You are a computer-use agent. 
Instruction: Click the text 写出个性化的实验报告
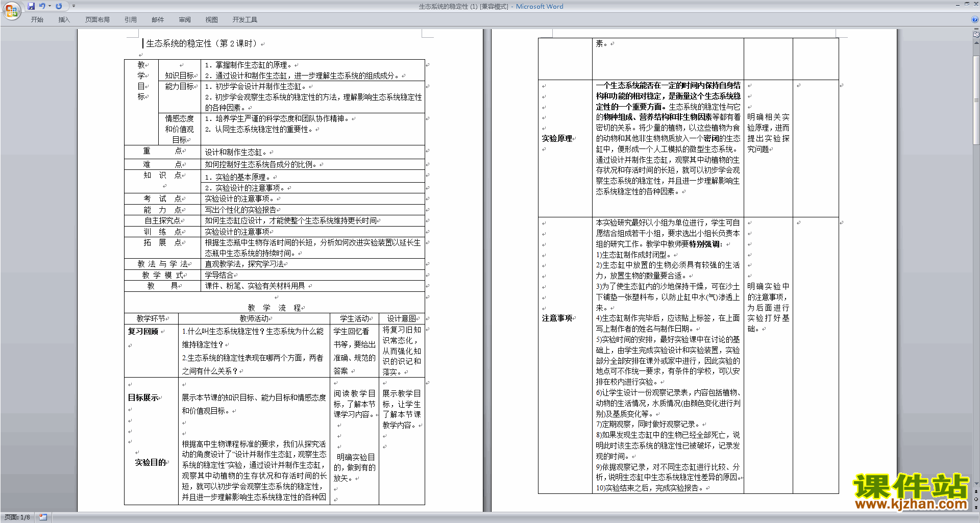coord(240,210)
